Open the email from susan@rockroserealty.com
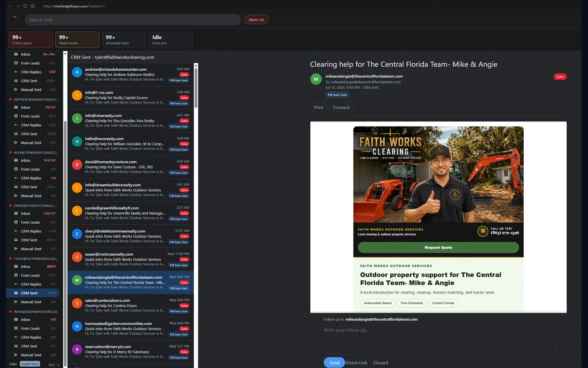This screenshot has width=588, height=368. click(x=130, y=259)
